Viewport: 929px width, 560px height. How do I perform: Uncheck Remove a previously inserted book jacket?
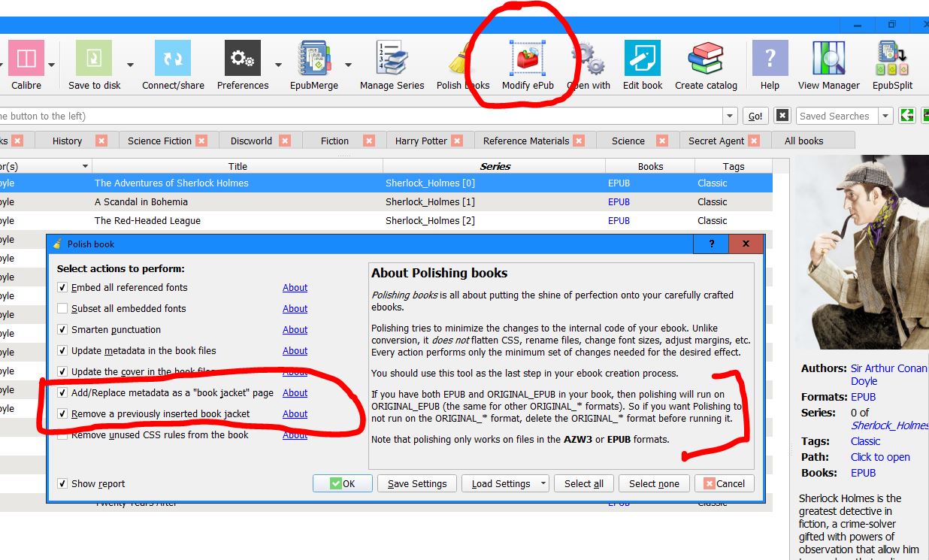(x=63, y=414)
